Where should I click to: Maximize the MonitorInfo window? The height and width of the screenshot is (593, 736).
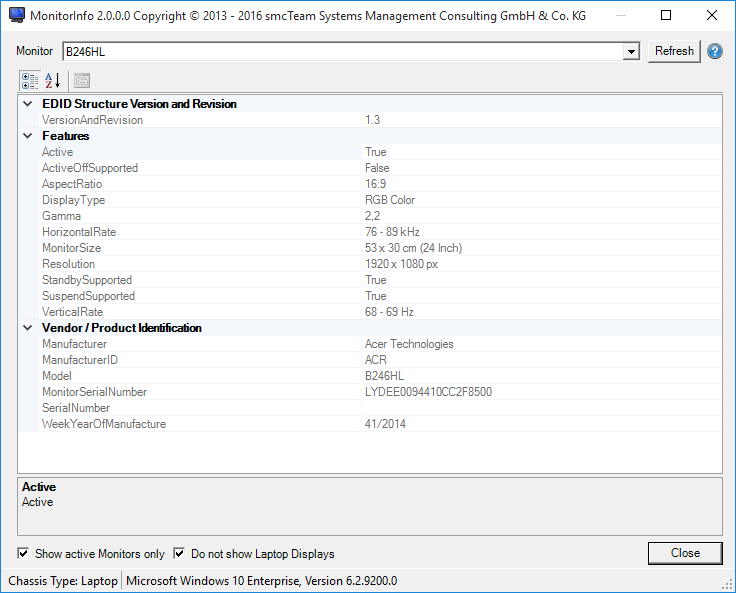point(666,15)
